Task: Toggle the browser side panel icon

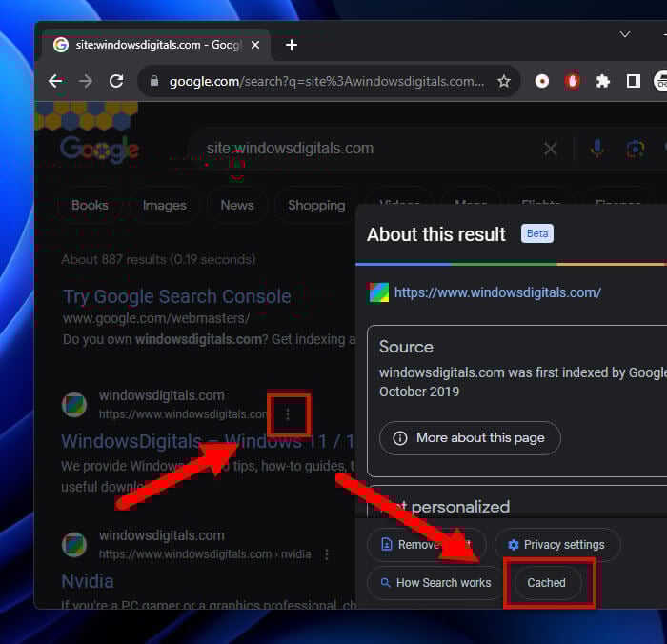Action: pos(634,81)
